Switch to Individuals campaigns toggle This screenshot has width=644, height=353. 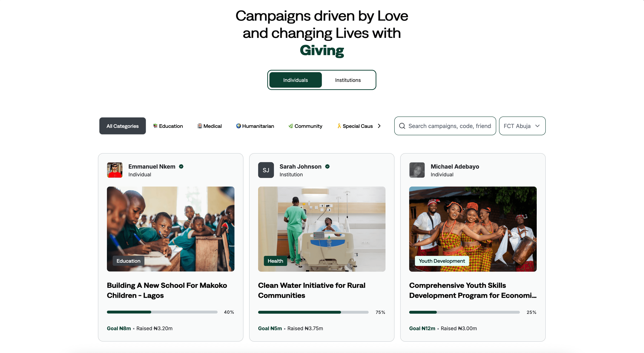point(295,80)
